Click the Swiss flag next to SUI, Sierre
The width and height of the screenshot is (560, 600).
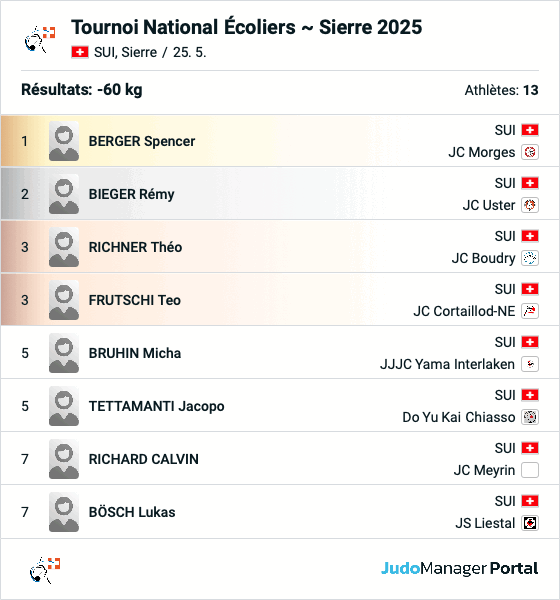pos(80,52)
